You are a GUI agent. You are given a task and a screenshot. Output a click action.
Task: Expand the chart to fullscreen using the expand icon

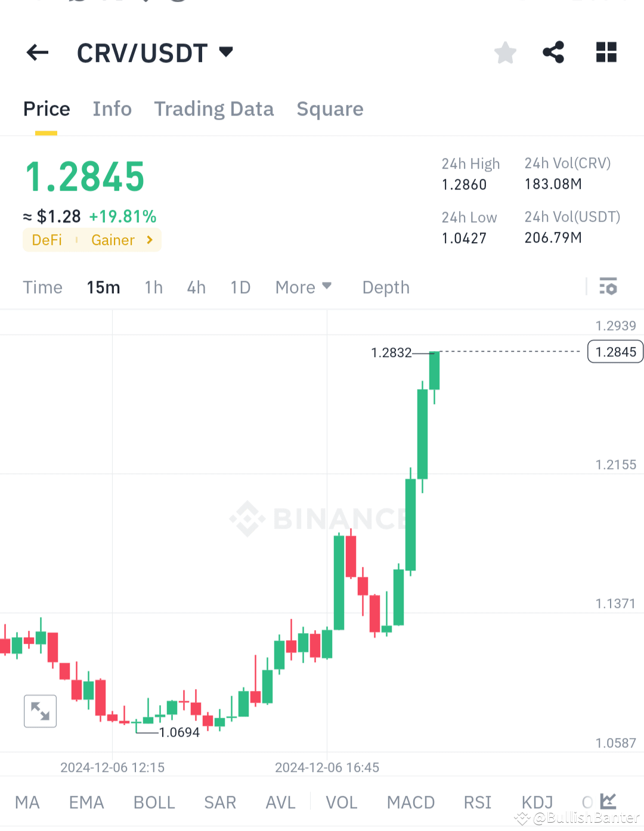40,711
